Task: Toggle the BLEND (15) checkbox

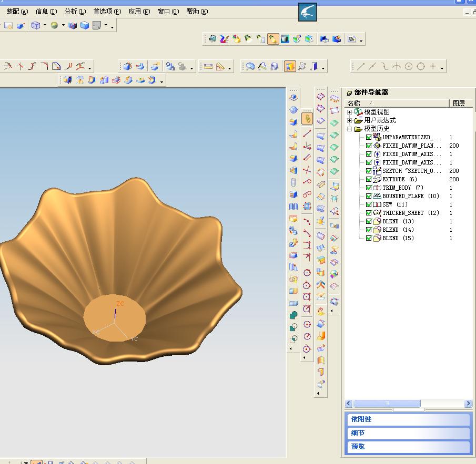Action: coord(369,239)
